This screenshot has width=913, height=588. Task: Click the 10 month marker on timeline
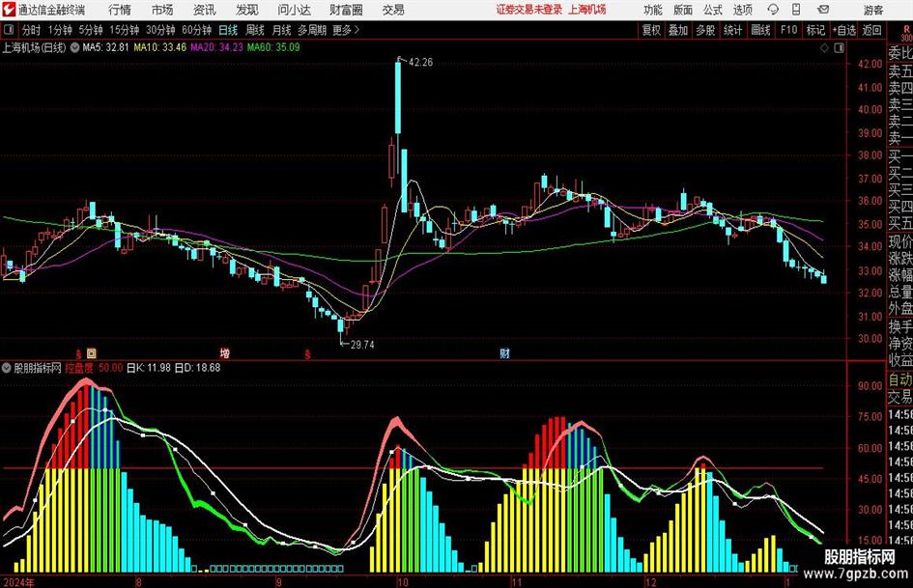click(x=402, y=582)
